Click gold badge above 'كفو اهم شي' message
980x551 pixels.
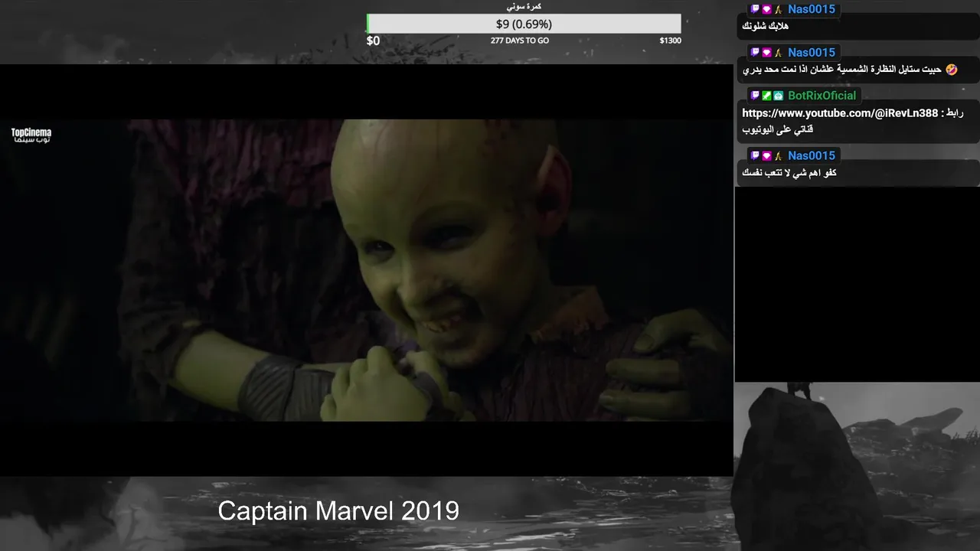[x=778, y=155]
